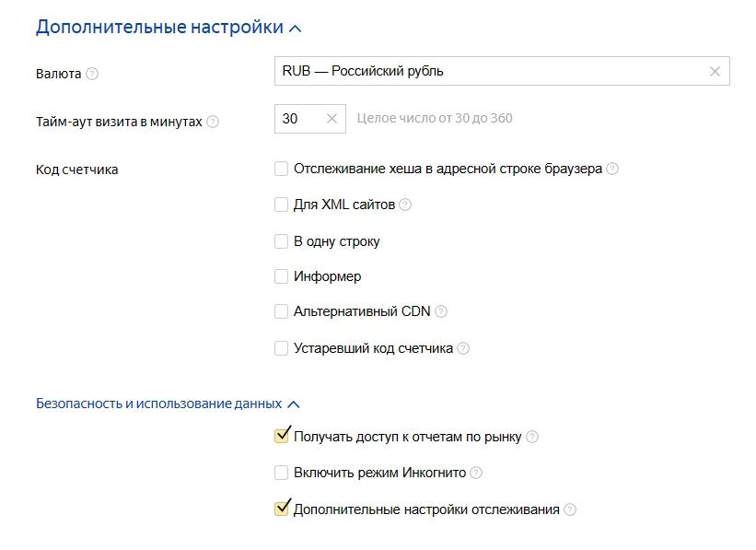Open help icon beside Альтернативный CDN
The width and height of the screenshot is (756, 550).
(x=441, y=311)
